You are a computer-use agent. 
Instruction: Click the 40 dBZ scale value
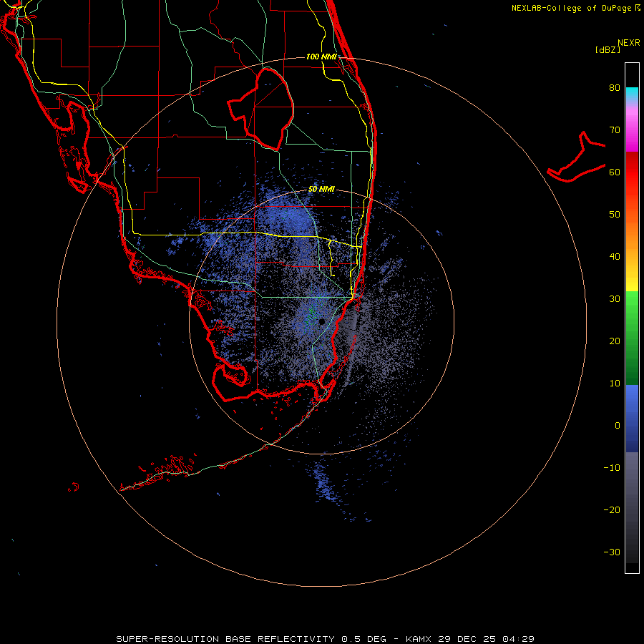615,257
